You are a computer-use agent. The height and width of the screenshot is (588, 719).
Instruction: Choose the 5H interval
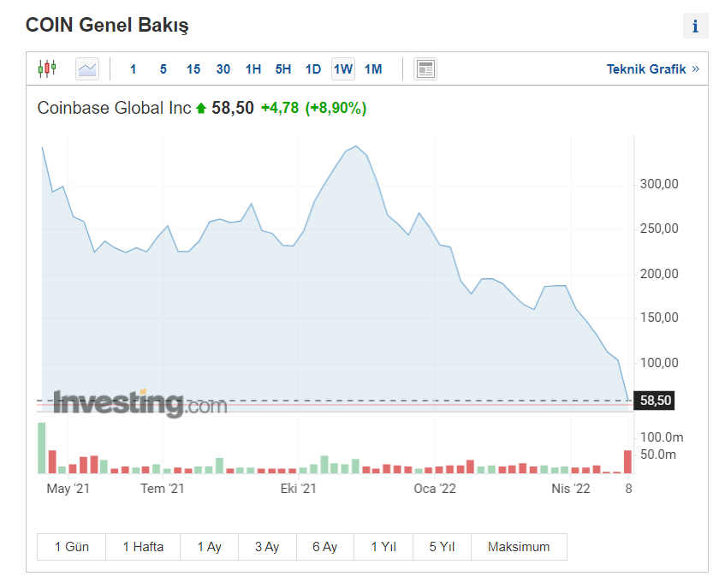[283, 69]
